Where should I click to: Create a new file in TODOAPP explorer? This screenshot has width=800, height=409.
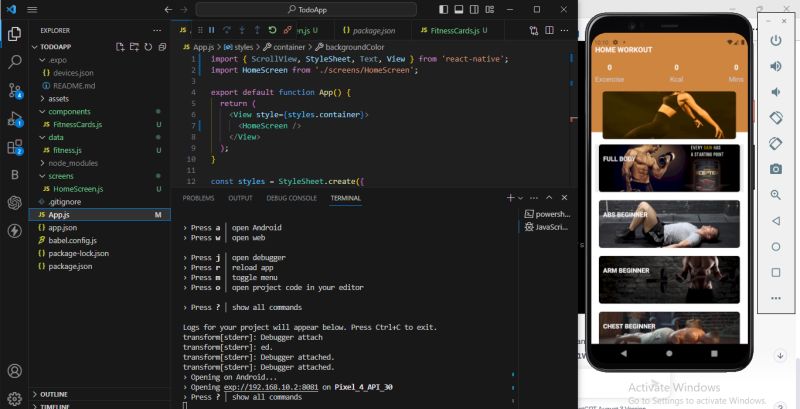tap(120, 47)
